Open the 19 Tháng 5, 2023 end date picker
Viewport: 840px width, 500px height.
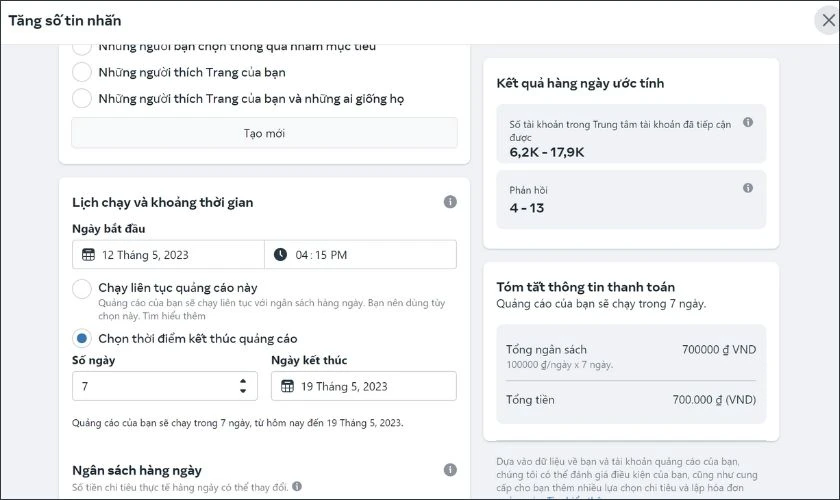coord(364,386)
